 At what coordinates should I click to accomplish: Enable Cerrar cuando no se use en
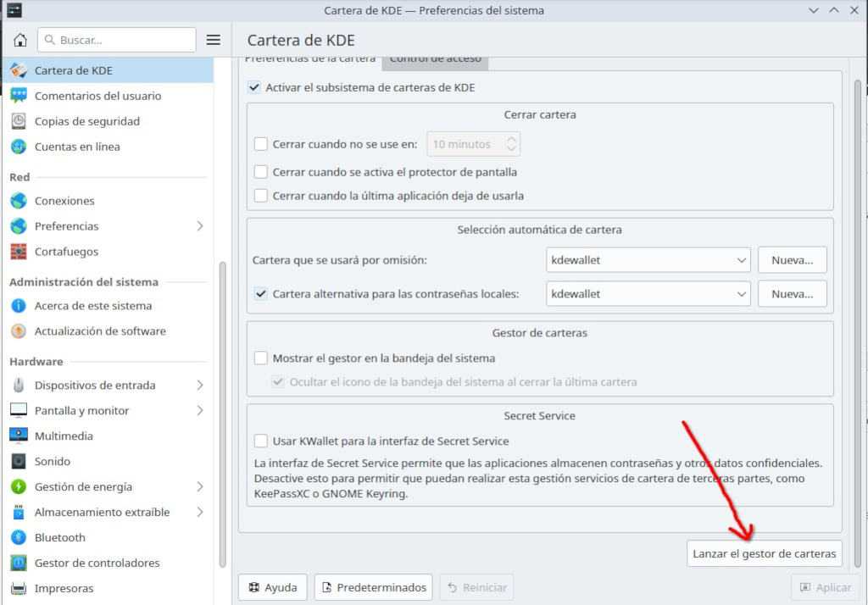point(261,144)
